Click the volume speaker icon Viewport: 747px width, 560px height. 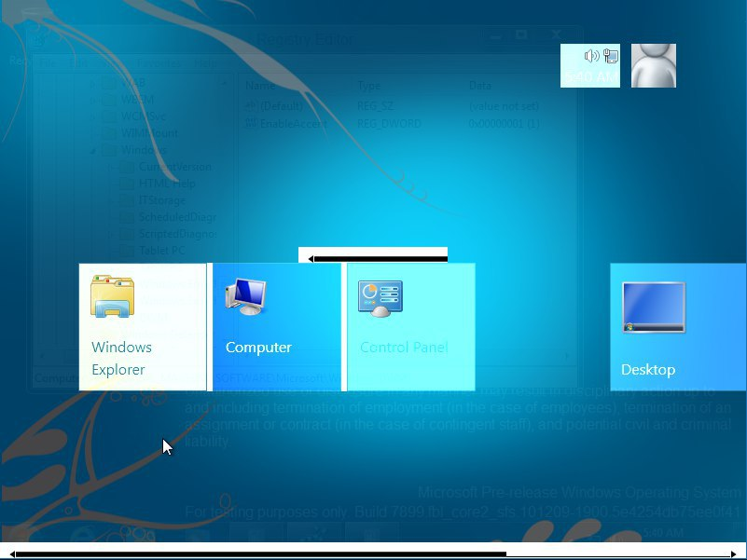(591, 56)
